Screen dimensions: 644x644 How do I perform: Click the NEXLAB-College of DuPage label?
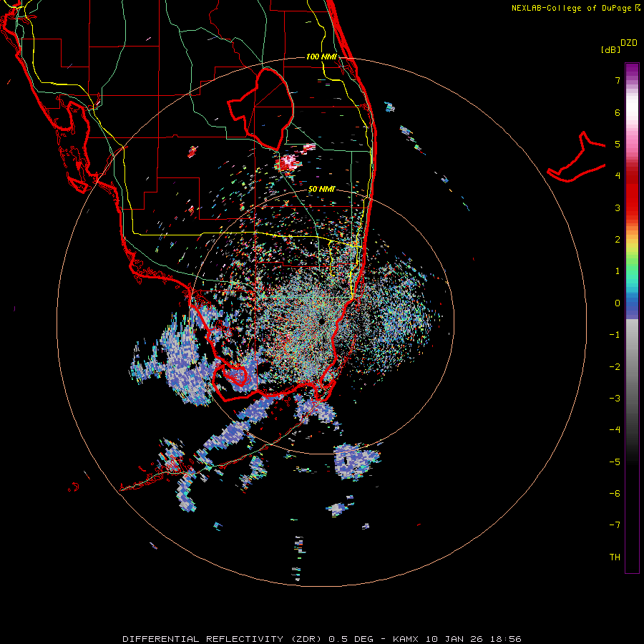coord(575,8)
